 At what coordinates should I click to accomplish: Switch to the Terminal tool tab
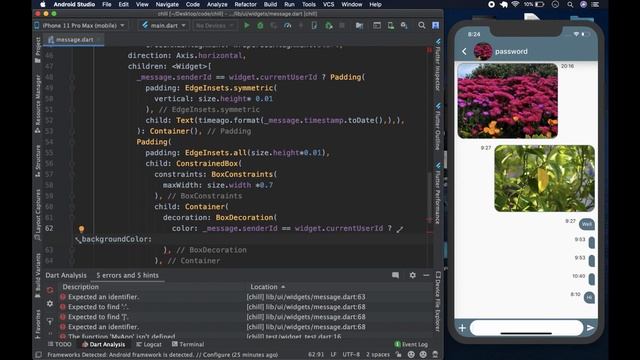[188, 344]
